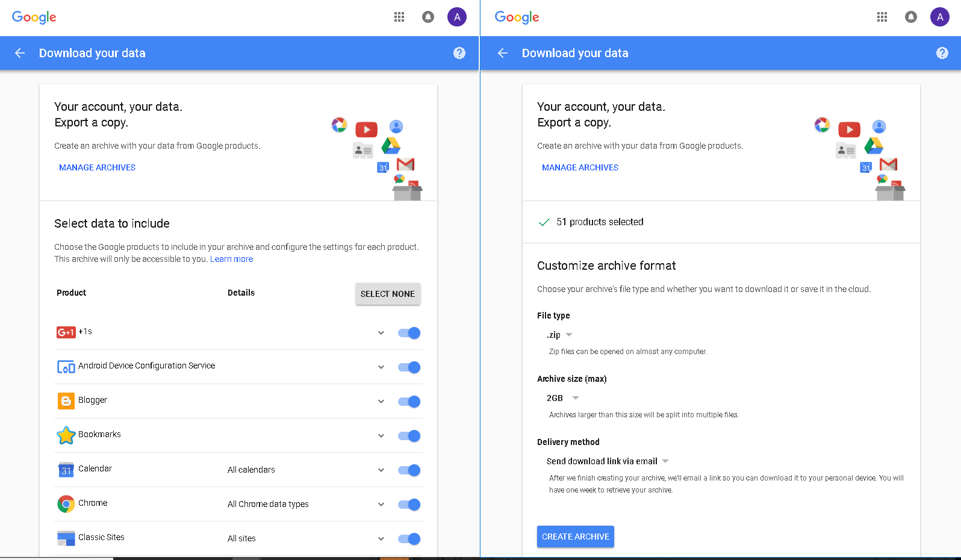Screen dimensions: 961x560
Task: Click the 'Delivery method' label
Action: coord(568,442)
